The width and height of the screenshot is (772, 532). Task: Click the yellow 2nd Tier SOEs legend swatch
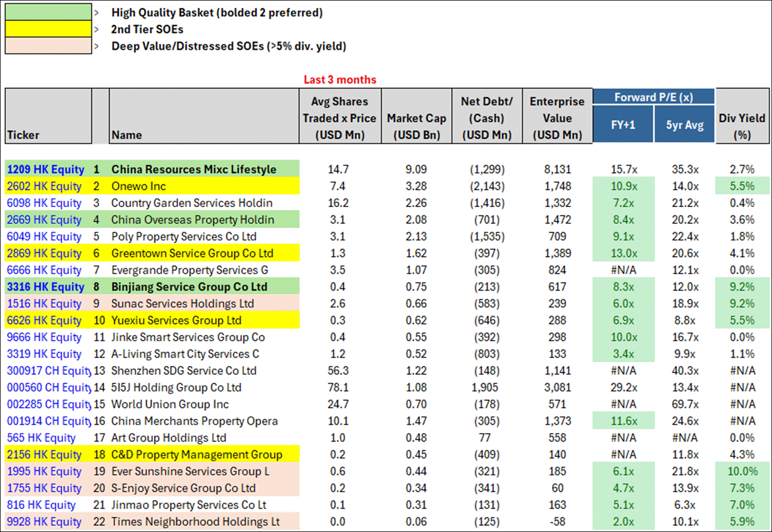click(48, 29)
